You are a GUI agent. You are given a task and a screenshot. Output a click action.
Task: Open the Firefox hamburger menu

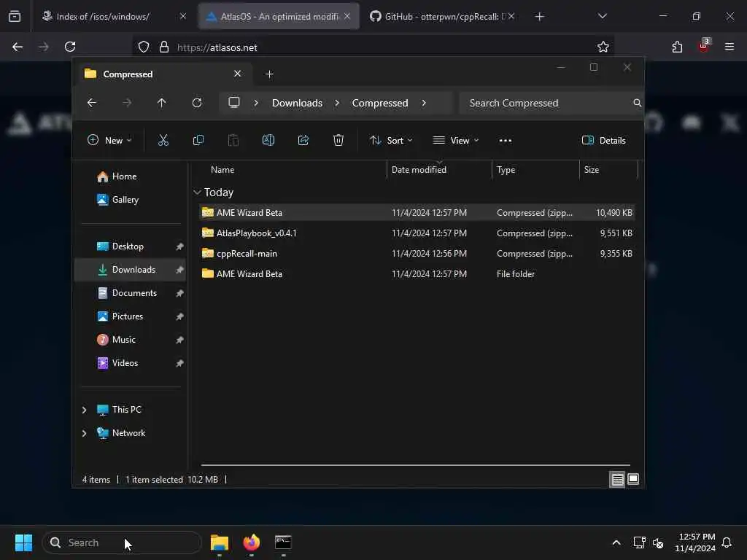729,47
